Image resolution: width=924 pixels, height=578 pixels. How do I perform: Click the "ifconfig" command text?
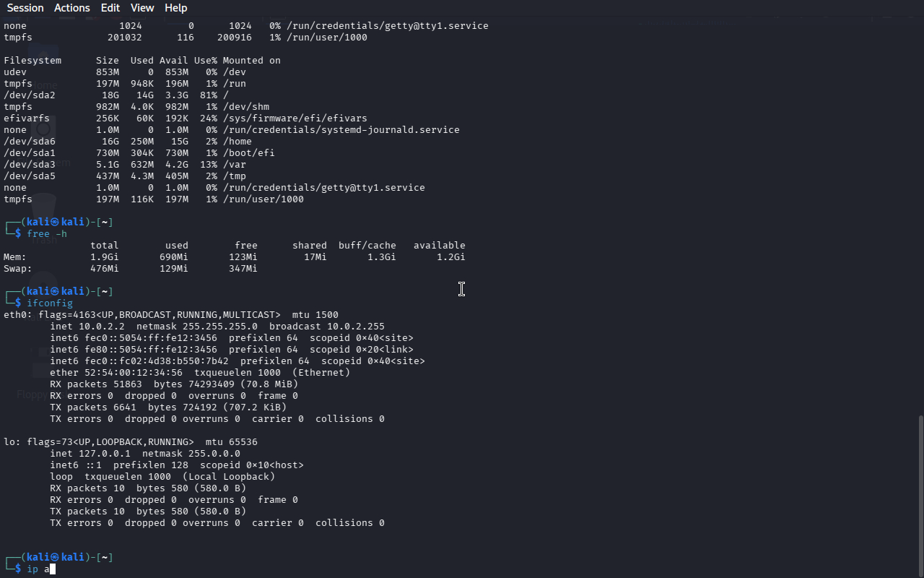pyautogui.click(x=50, y=303)
